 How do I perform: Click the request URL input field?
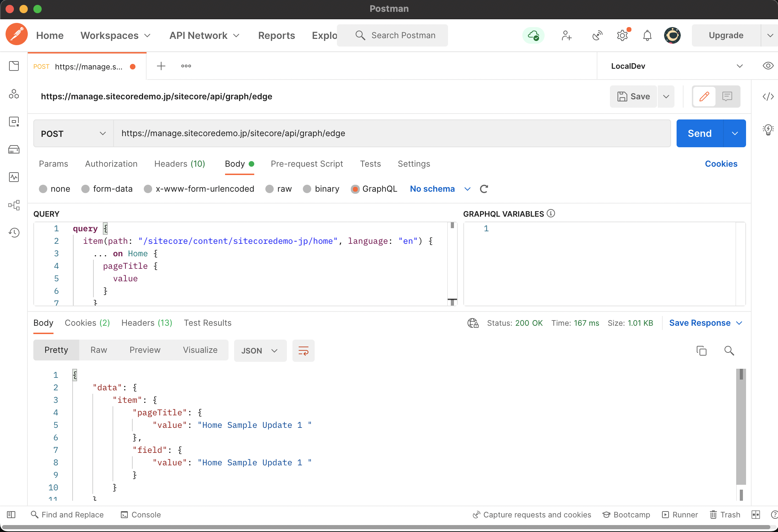392,133
